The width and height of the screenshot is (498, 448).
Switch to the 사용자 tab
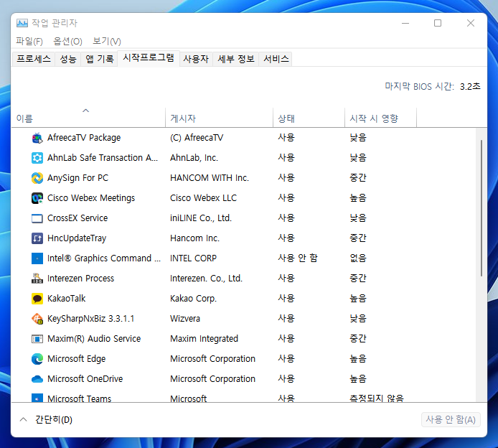point(196,59)
